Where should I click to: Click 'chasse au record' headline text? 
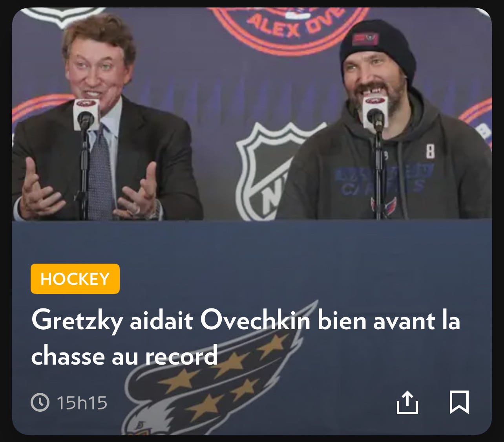tap(124, 355)
